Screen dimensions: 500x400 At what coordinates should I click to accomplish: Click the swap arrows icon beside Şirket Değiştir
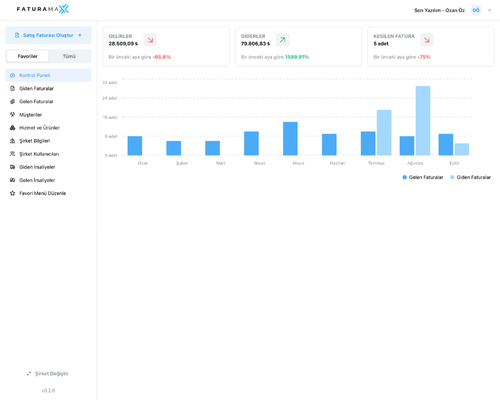(x=29, y=374)
